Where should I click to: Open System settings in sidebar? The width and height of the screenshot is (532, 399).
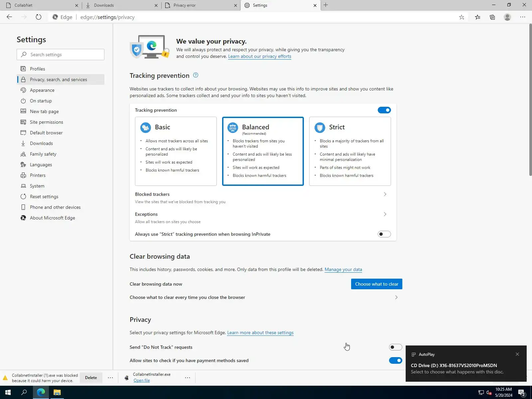point(61,186)
